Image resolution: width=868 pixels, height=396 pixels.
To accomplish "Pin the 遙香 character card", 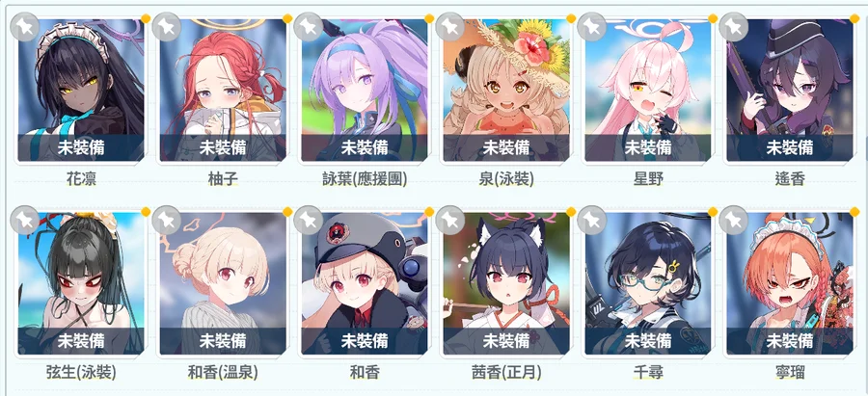I will point(733,26).
